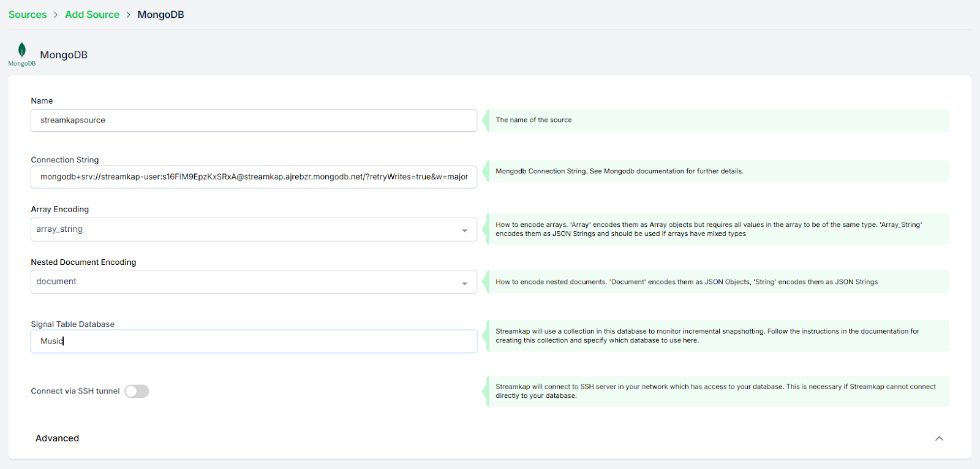Collapse the Advanced section chevron
Screen dimensions: 980x469
[939, 438]
